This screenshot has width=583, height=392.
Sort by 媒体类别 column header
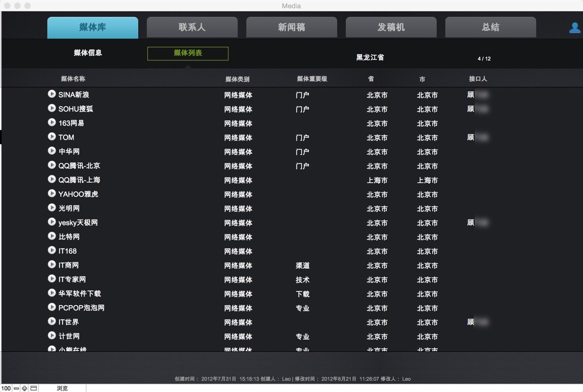(237, 79)
